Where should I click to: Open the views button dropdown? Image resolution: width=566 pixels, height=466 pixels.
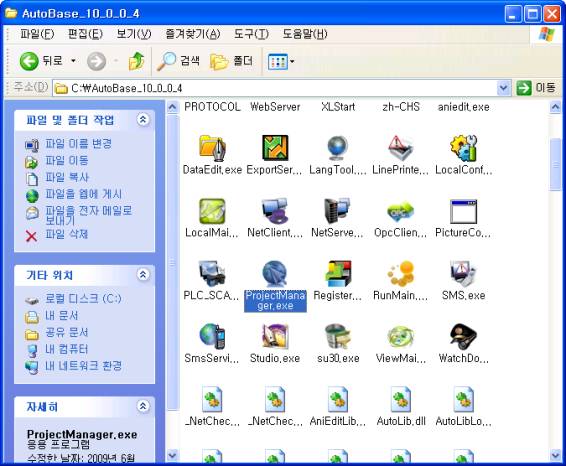pos(292,61)
